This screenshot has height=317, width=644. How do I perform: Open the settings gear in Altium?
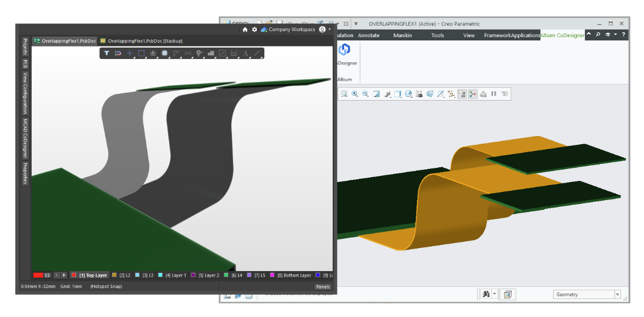[x=254, y=30]
